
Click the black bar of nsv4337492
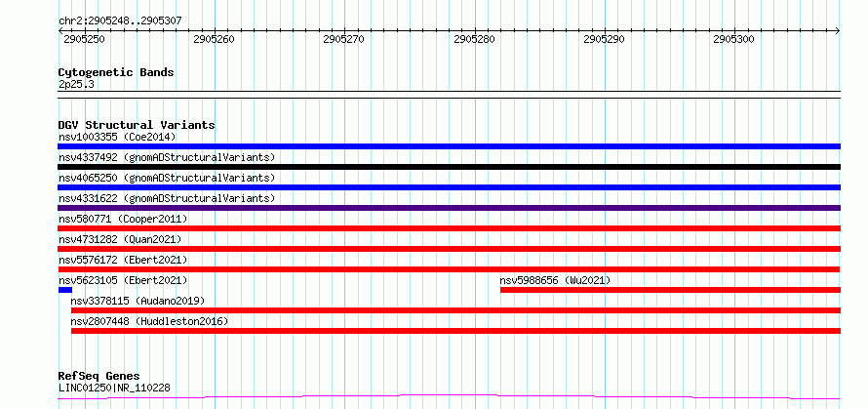coord(449,167)
